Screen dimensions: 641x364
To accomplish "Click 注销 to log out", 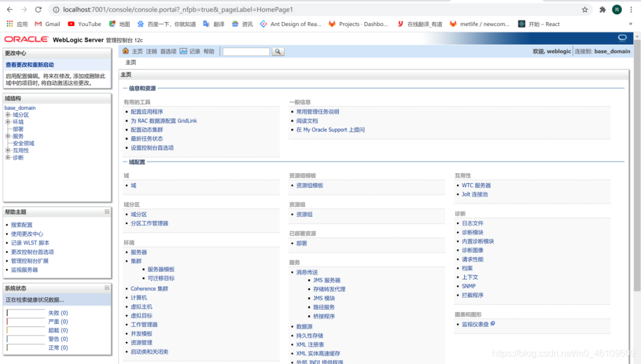I will 151,52.
